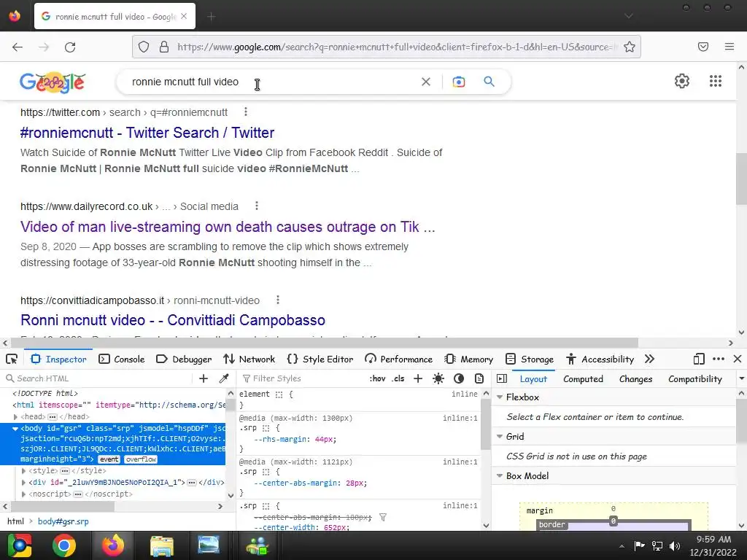Search by image with camera icon
The width and height of the screenshot is (747, 560).
[458, 82]
